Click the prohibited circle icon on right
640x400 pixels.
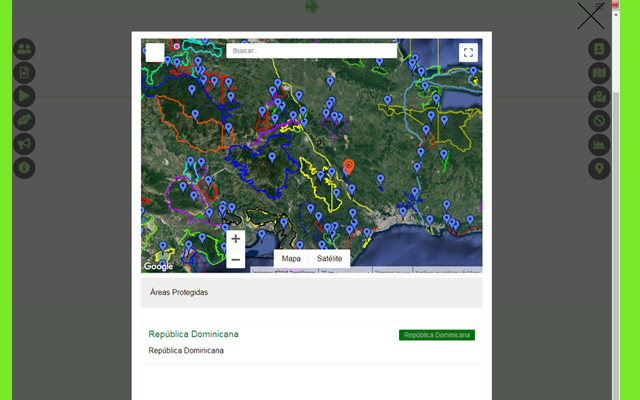click(x=599, y=120)
